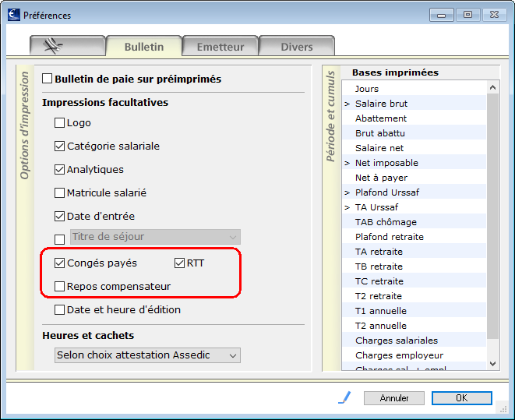Enable Repos compensateur

click(x=59, y=286)
